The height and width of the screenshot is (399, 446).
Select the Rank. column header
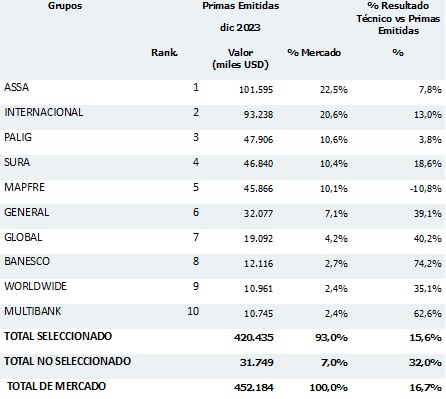tap(164, 52)
